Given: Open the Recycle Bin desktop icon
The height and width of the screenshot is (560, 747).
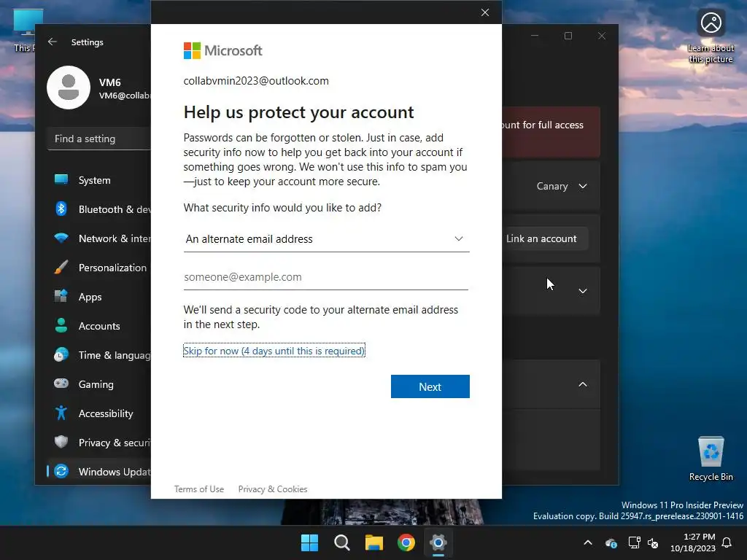Looking at the screenshot, I should click(711, 459).
